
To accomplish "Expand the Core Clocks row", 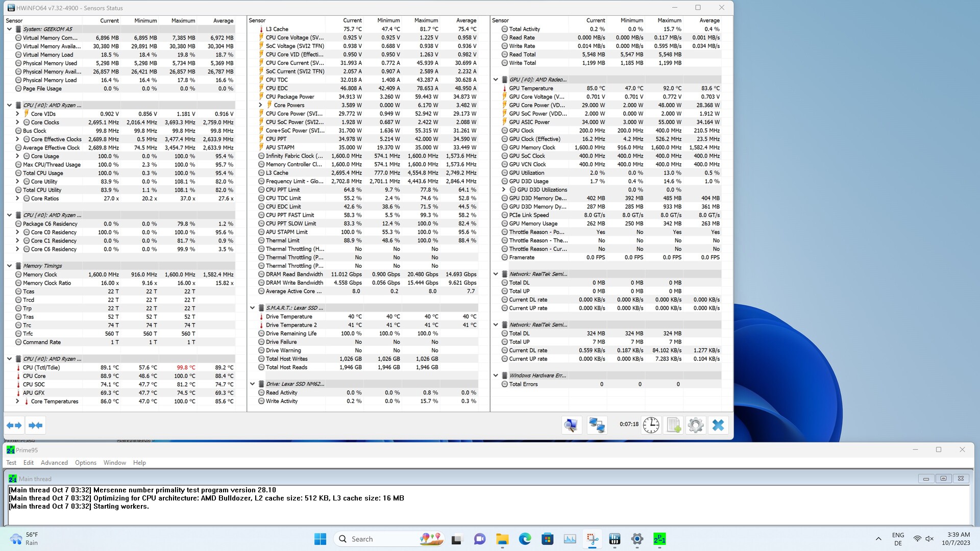I will tap(17, 122).
